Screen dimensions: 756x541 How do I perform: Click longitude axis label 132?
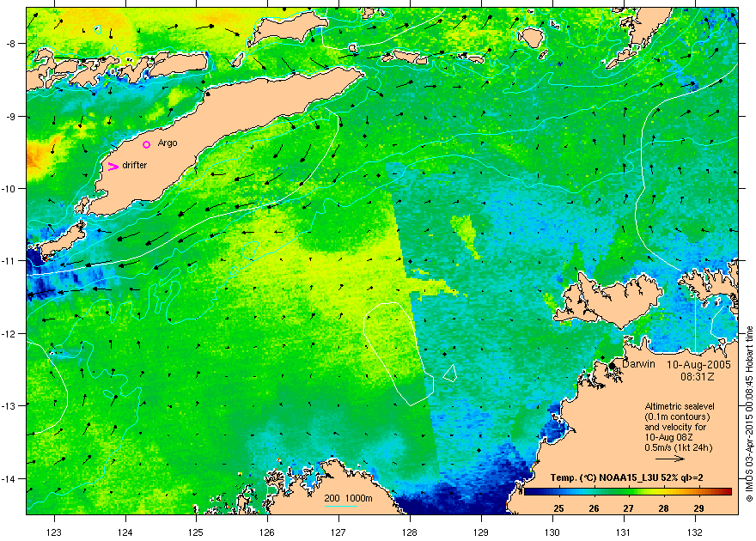pyautogui.click(x=695, y=532)
